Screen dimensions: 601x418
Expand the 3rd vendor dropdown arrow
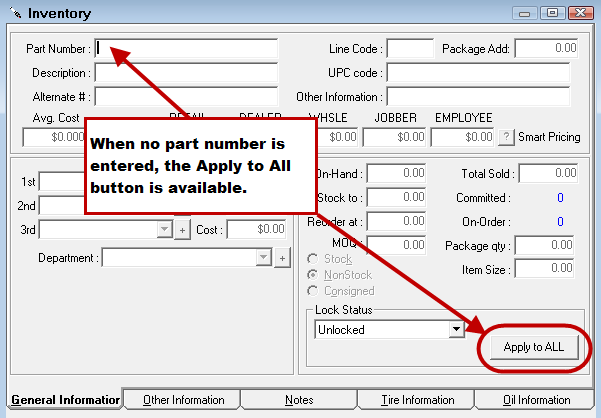(x=164, y=230)
